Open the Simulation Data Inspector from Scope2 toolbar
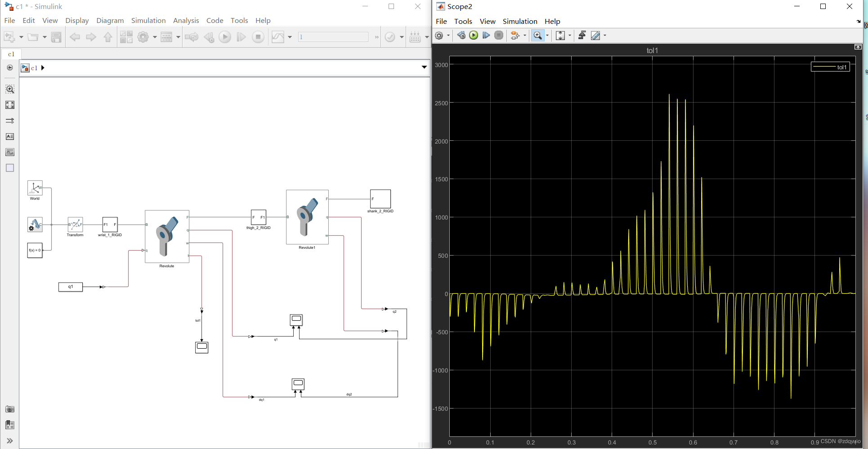This screenshot has height=449, width=868. click(515, 35)
